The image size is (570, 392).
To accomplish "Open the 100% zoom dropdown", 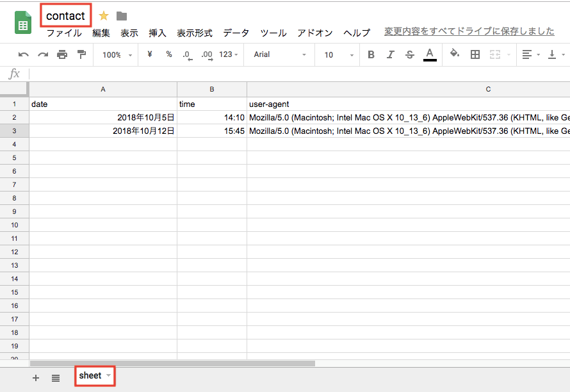I will click(x=117, y=55).
